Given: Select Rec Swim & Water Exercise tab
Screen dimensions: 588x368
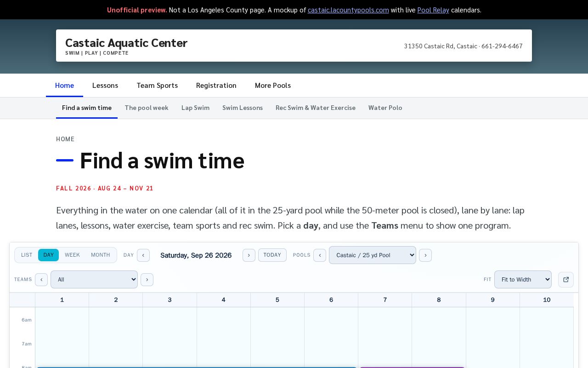Looking at the screenshot, I should tap(316, 108).
